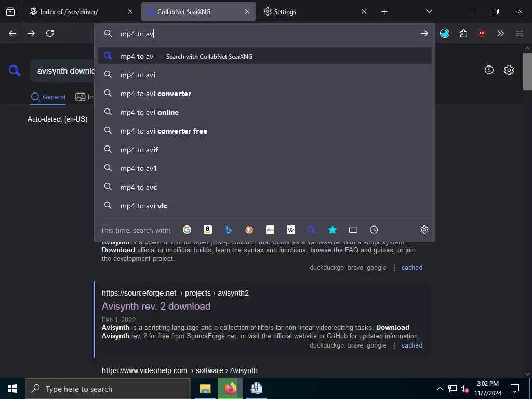Pick suggestion 'mp4 to avi online'
The width and height of the screenshot is (532, 399).
(x=264, y=112)
